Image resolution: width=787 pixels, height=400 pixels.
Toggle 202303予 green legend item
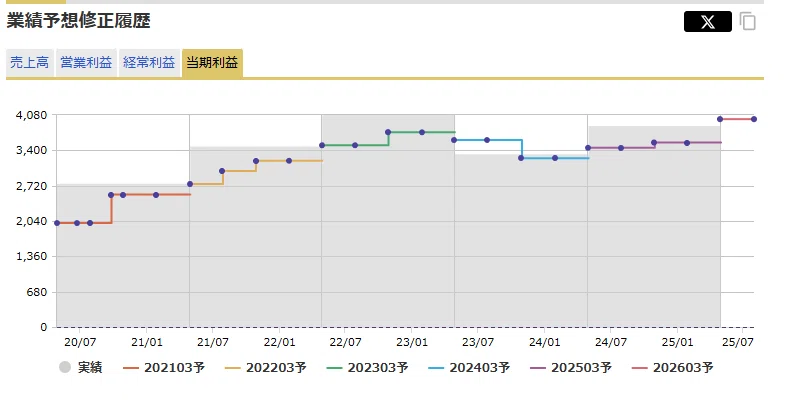point(367,368)
